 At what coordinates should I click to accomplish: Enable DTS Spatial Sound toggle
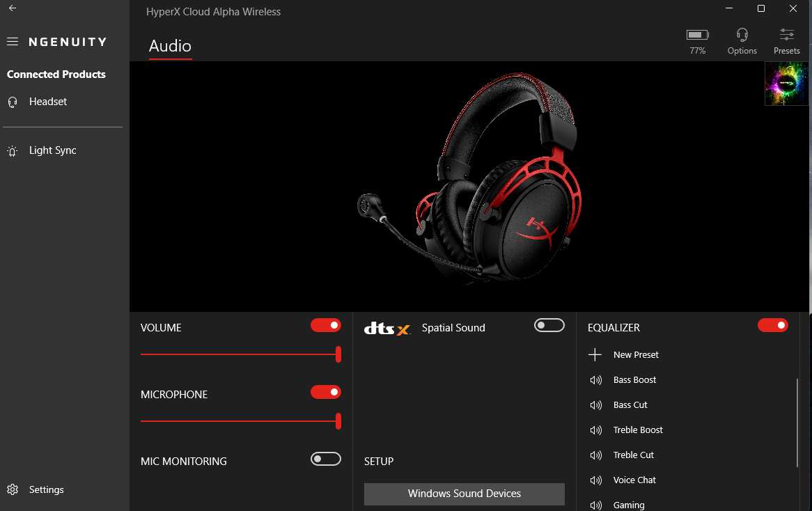[x=549, y=325]
